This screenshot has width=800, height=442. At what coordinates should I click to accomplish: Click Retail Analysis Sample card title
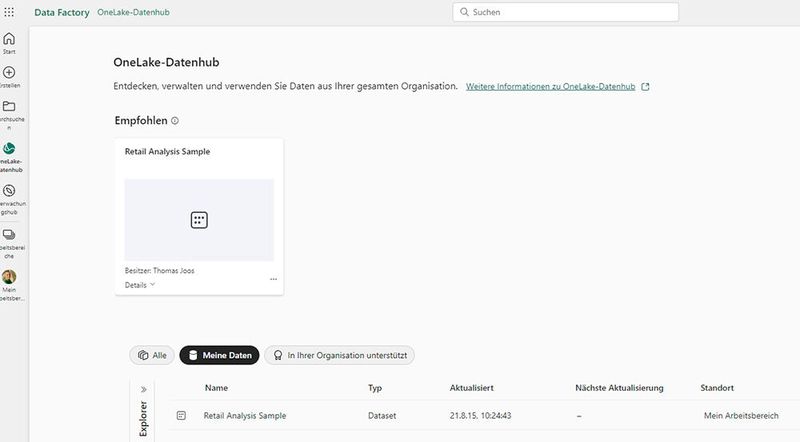click(167, 152)
